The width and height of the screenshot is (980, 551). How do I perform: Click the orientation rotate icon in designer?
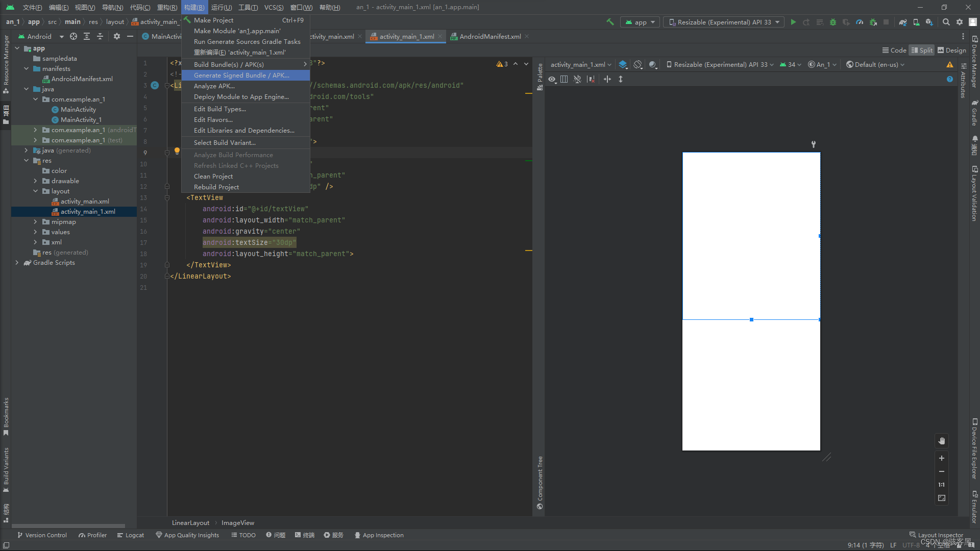click(x=638, y=65)
